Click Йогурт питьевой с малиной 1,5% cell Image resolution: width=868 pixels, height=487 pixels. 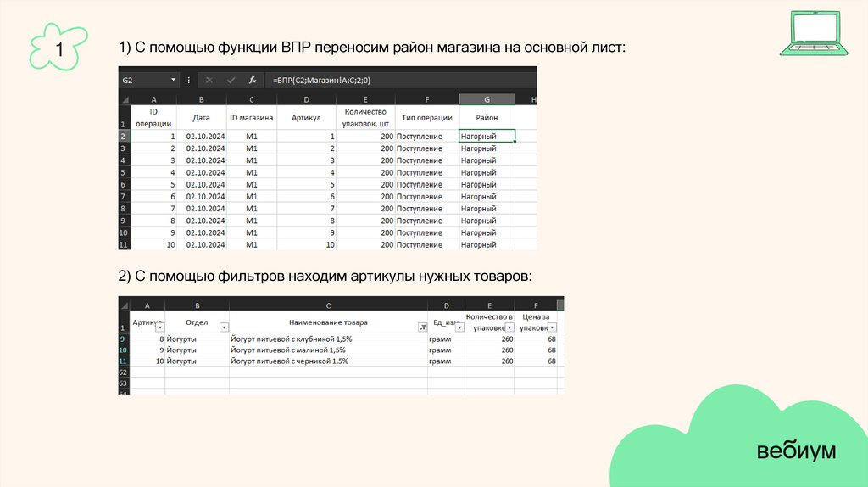(x=328, y=350)
